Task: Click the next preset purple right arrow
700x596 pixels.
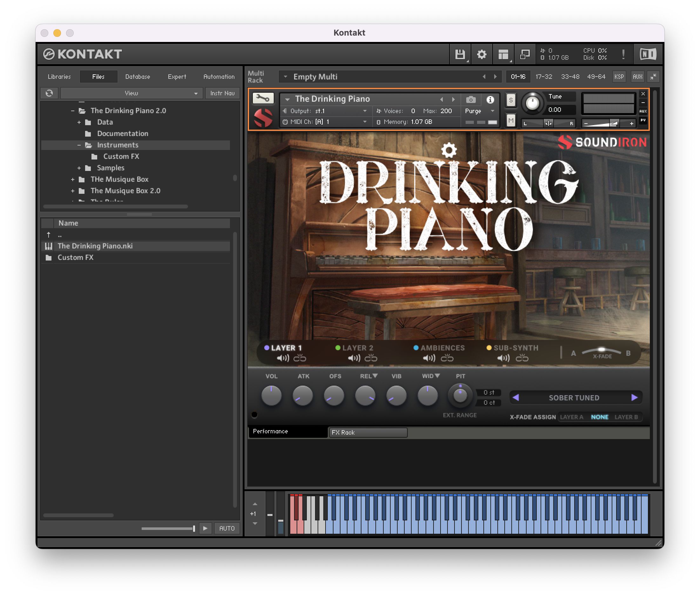Action: pyautogui.click(x=635, y=397)
